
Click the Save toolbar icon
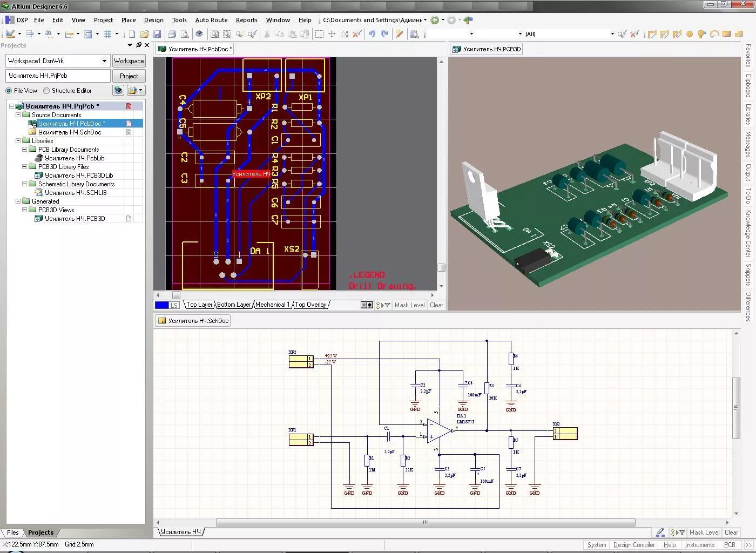[x=157, y=34]
